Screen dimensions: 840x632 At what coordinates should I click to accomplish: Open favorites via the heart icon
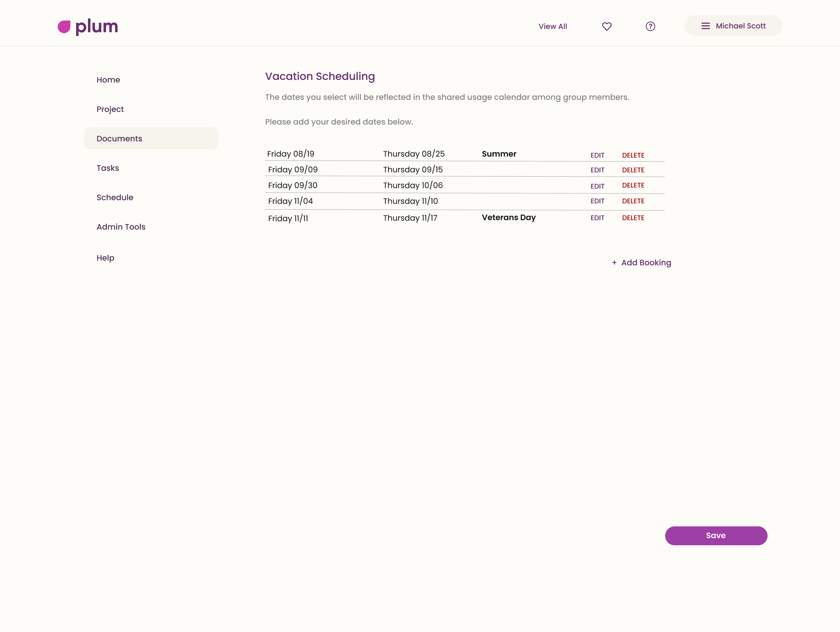pyautogui.click(x=606, y=26)
